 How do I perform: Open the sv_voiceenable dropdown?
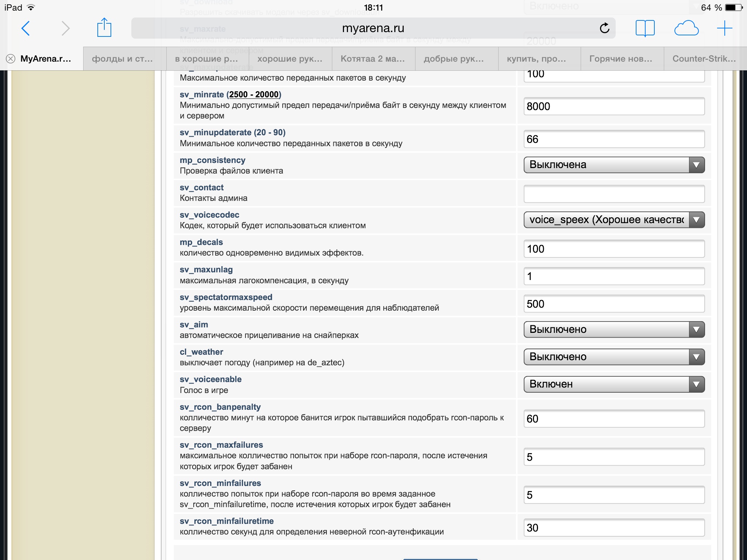pos(614,384)
